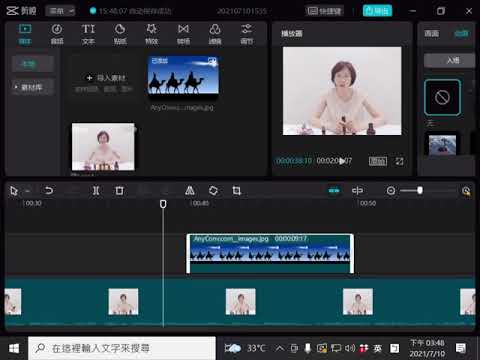Viewport: 480px width, 360px height.
Task: Enter fullscreen preview mode
Action: pyautogui.click(x=399, y=161)
